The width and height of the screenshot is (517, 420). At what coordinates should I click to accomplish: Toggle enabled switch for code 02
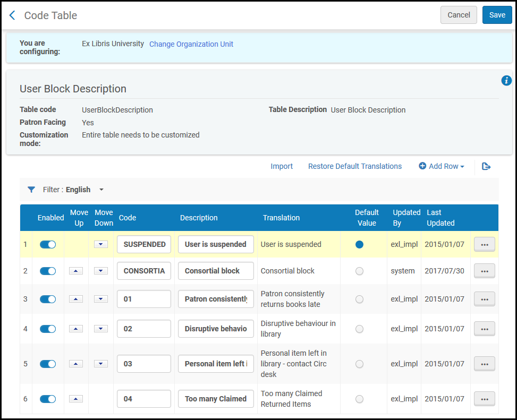coord(48,329)
